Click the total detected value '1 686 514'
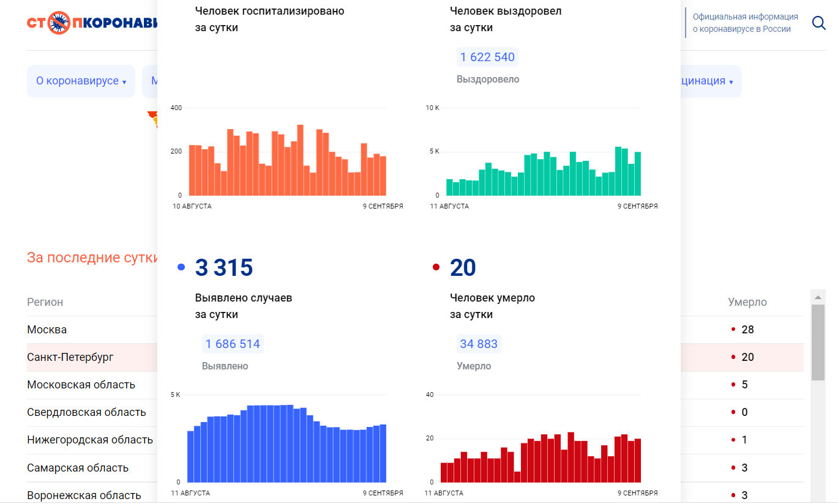The width and height of the screenshot is (838, 504). (x=233, y=344)
